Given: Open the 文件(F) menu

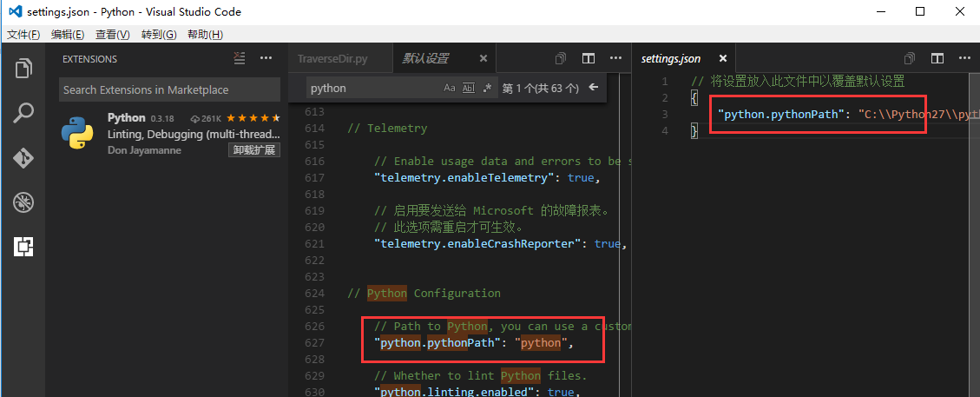Looking at the screenshot, I should tap(23, 35).
